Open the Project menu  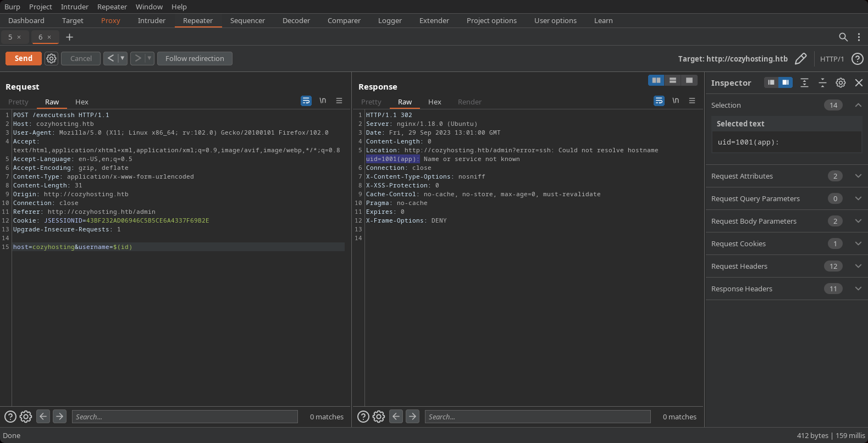[41, 7]
